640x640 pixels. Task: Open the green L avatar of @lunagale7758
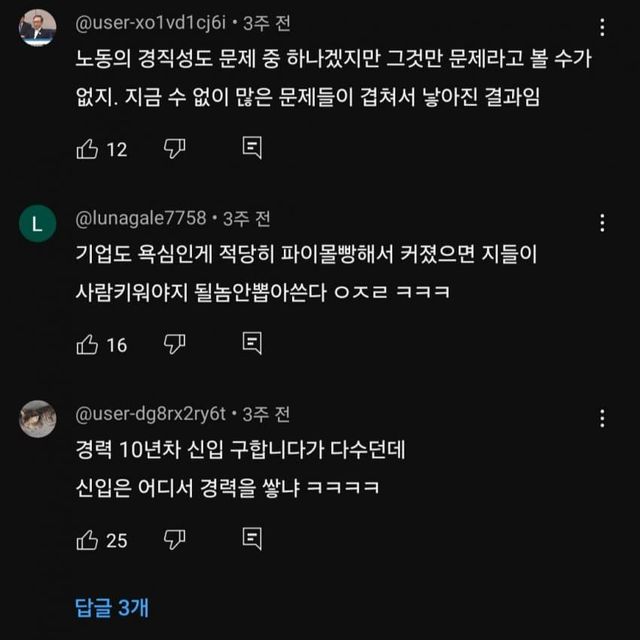(38, 223)
